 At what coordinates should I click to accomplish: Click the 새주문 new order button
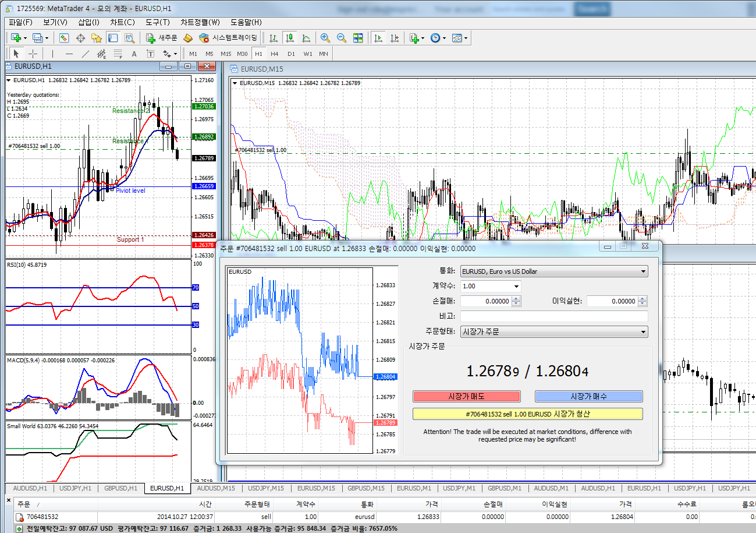pyautogui.click(x=161, y=38)
